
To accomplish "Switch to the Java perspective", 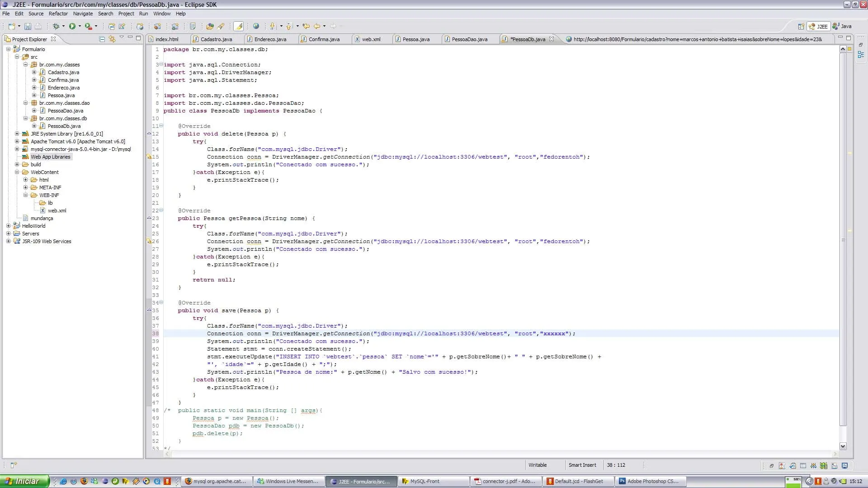I will pos(843,26).
